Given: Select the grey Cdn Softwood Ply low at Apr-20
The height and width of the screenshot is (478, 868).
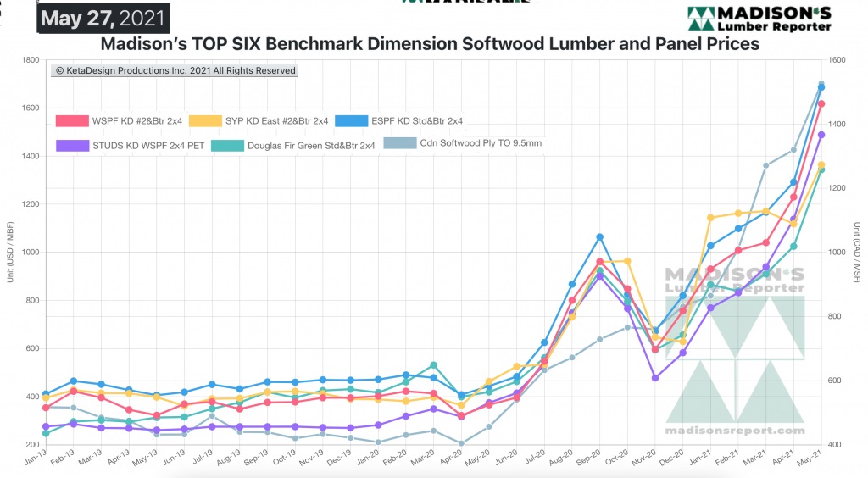Looking at the screenshot, I should [x=461, y=443].
